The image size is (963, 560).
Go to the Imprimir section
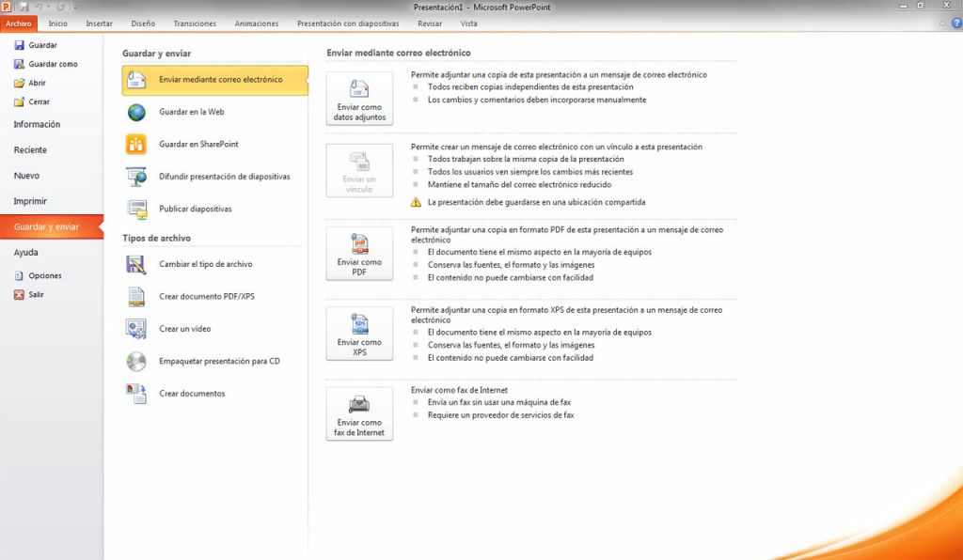[x=30, y=201]
